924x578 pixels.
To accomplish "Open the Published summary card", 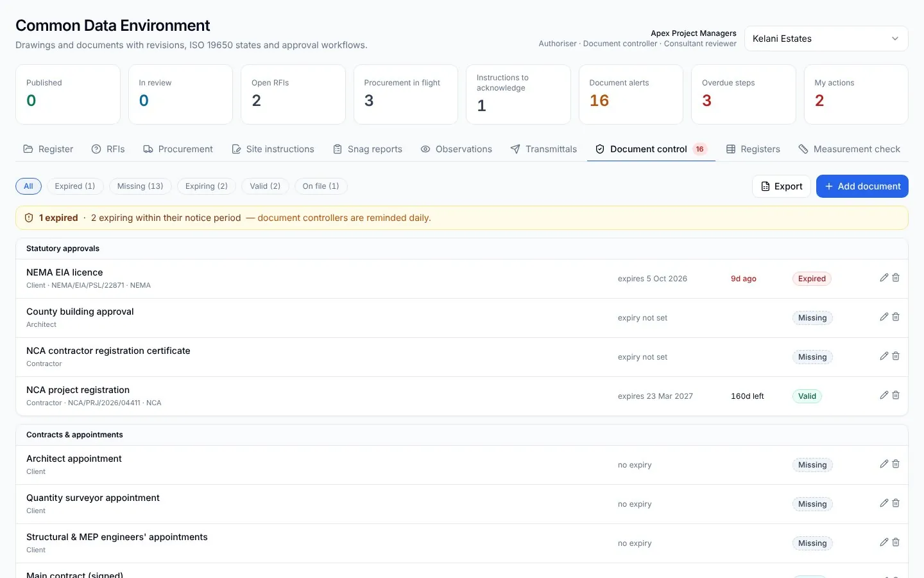I will click(x=68, y=94).
